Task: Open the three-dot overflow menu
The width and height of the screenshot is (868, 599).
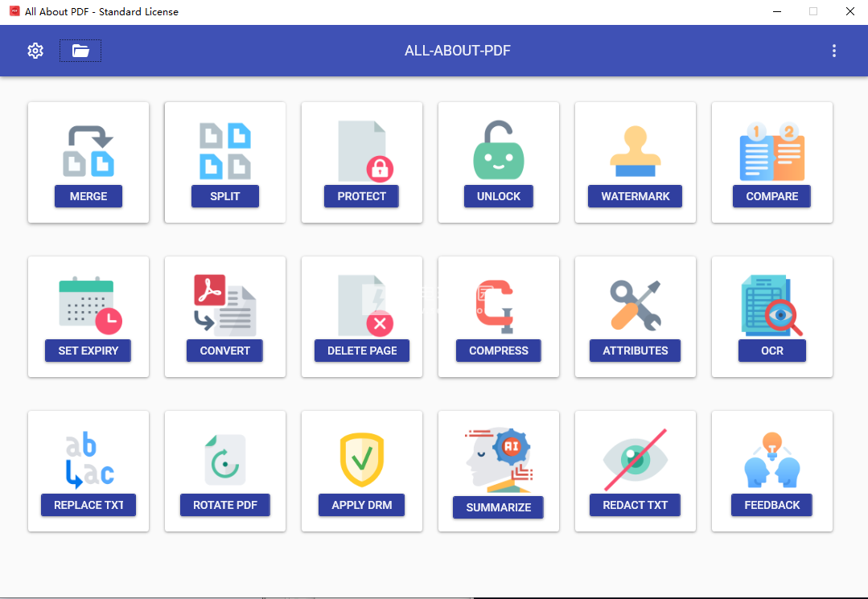Action: [x=833, y=51]
